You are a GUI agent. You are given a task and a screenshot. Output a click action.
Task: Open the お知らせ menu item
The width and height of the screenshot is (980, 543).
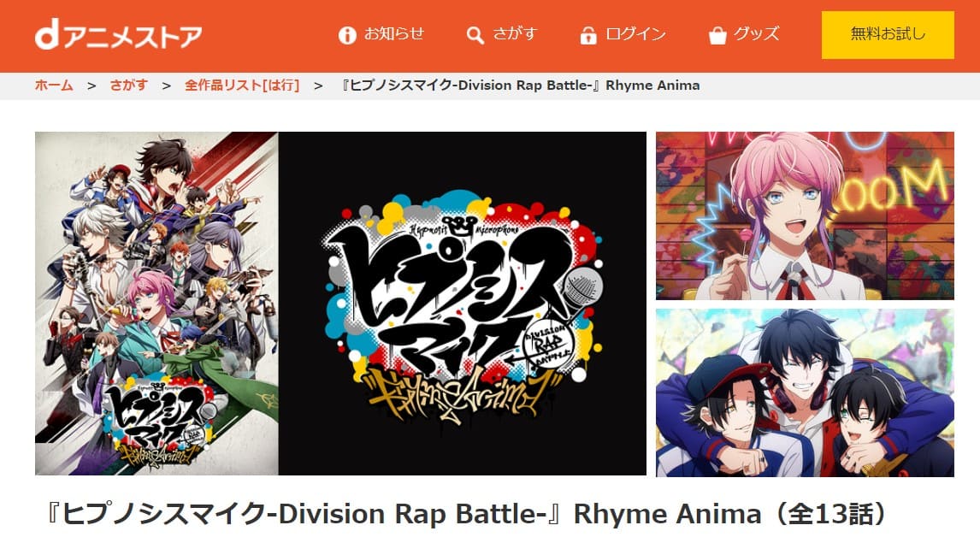coord(393,33)
